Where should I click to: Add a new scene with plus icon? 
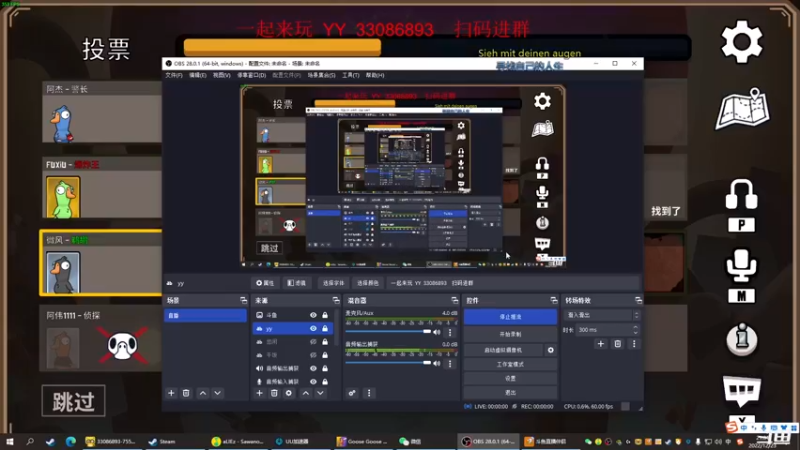point(171,393)
